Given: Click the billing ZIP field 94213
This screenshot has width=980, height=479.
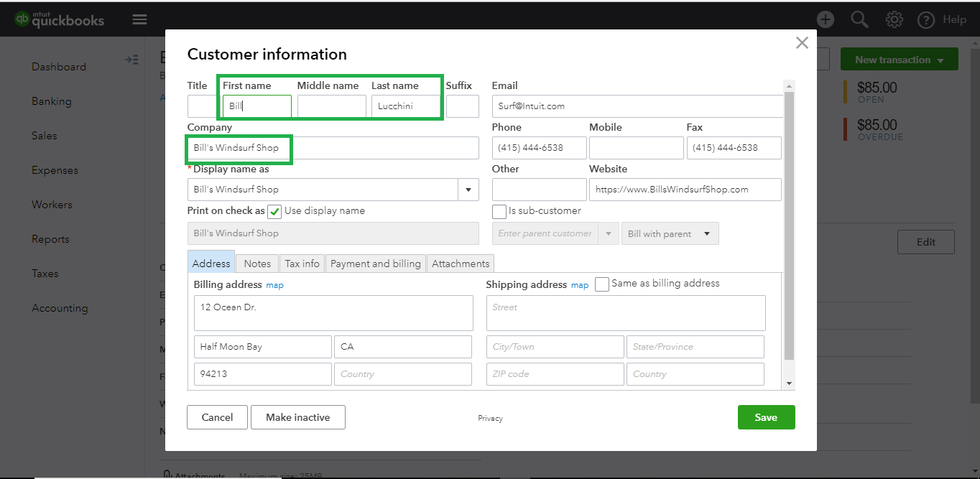Looking at the screenshot, I should (263, 374).
